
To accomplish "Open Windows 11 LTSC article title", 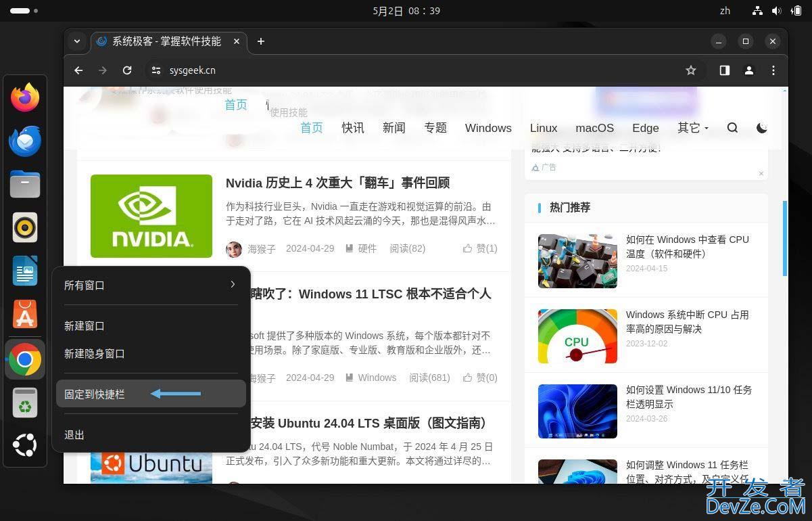I will tap(371, 294).
